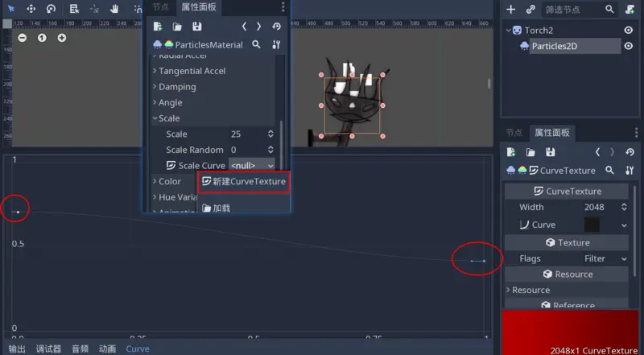
Task: Select 属性面板 tab in right dock
Action: [x=552, y=133]
